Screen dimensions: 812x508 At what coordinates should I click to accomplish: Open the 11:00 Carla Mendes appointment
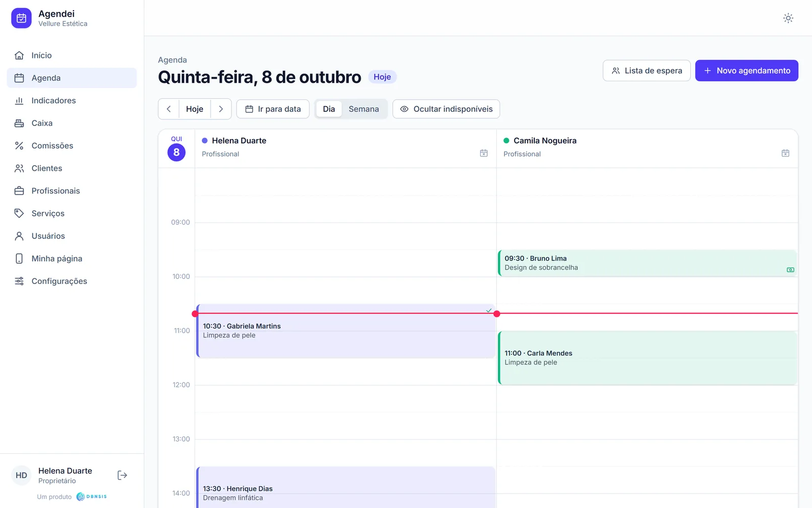click(647, 358)
